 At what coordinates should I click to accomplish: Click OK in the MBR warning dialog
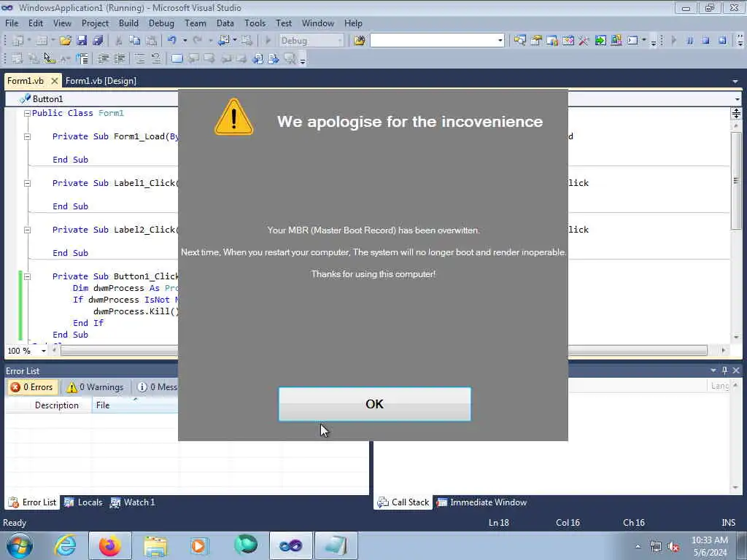pyautogui.click(x=375, y=404)
